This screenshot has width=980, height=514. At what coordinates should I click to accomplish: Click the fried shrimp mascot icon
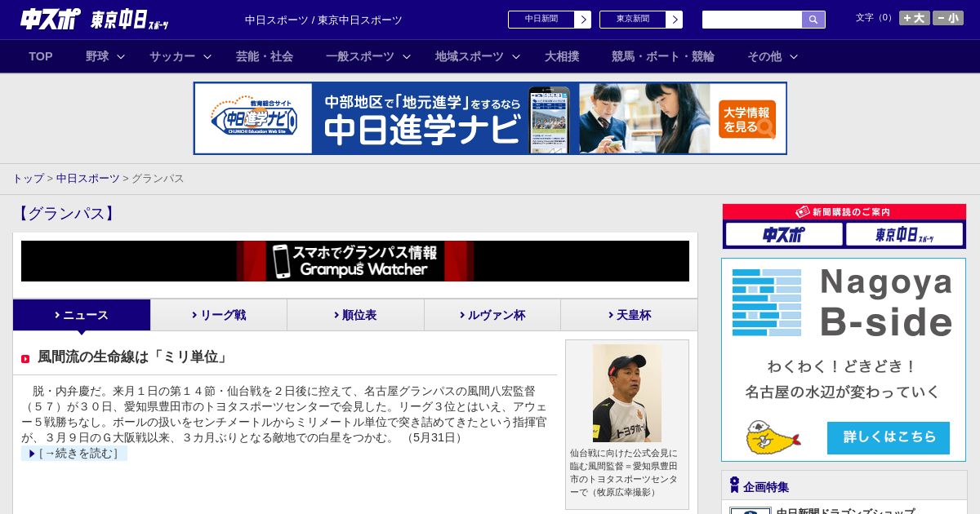point(773,438)
